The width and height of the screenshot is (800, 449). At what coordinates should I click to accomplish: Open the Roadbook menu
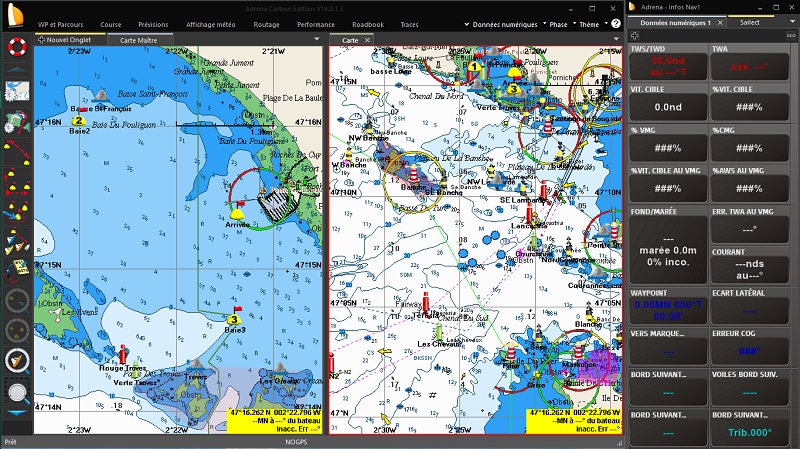coord(368,24)
